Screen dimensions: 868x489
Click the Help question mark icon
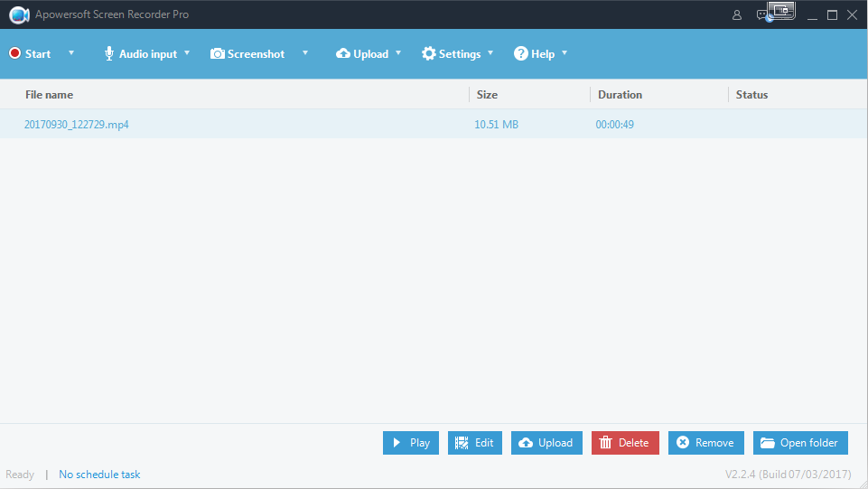pos(521,53)
